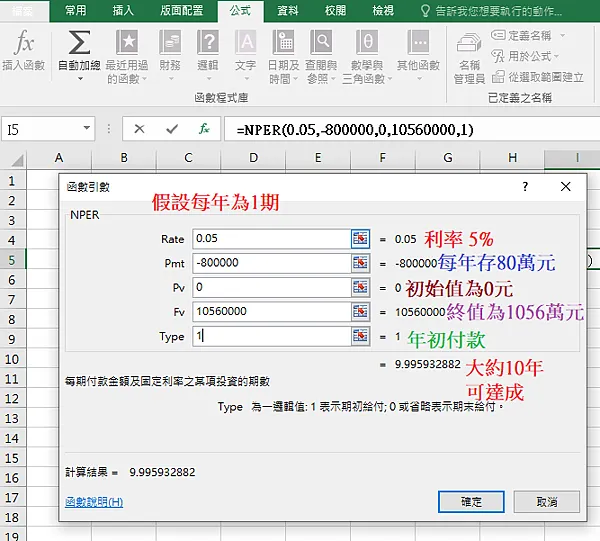The image size is (600, 541).
Task: Switch to the Home (常用) tab
Action: coord(75,11)
